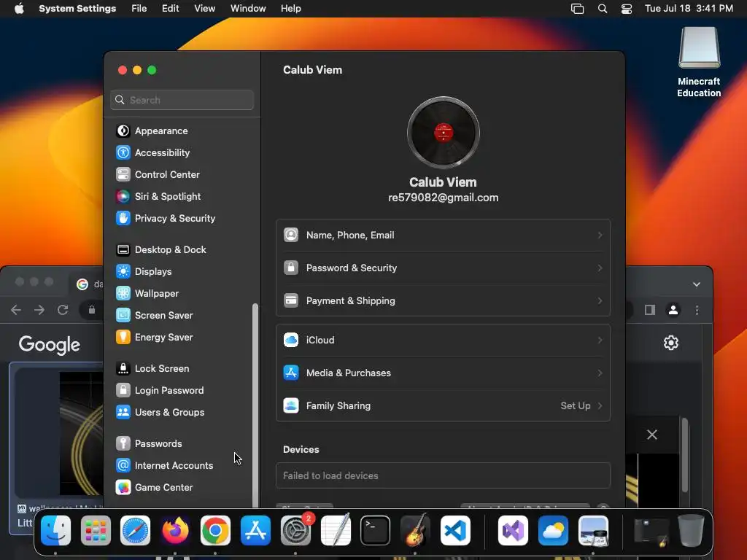Screen dimensions: 747x560
Task: Open Users & Groups settings
Action: point(160,413)
